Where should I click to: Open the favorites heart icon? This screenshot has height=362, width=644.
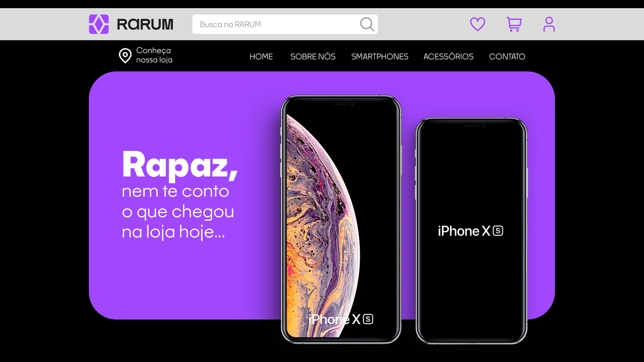click(x=477, y=24)
